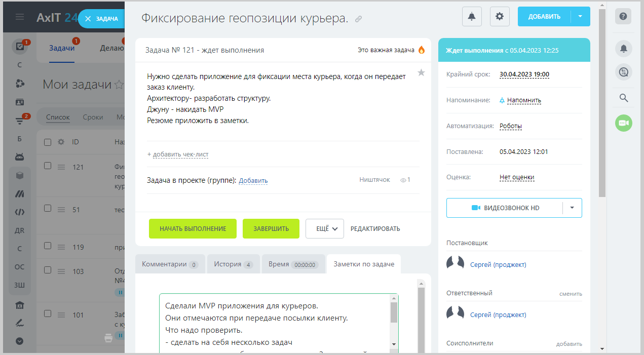Open task settings gear icon
This screenshot has width=644, height=355.
tap(500, 17)
